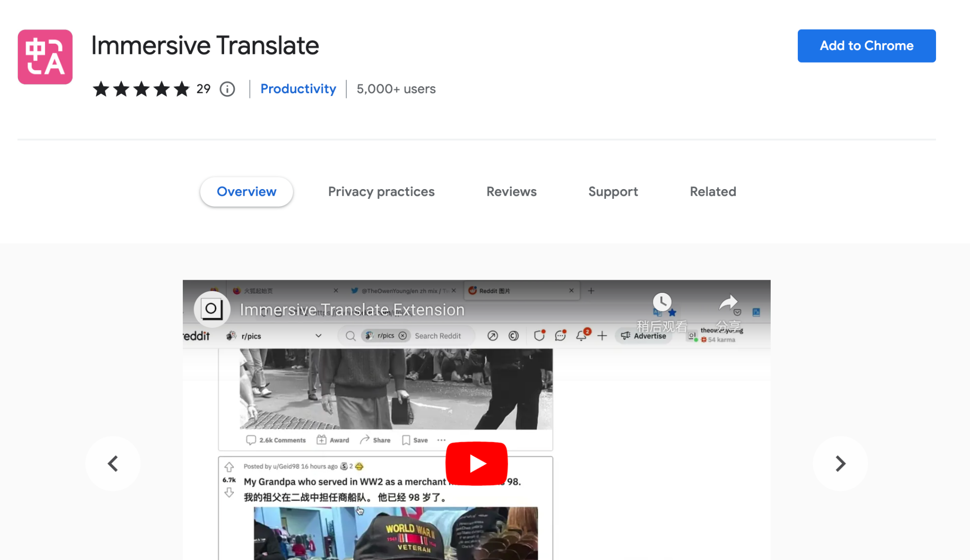Click the Reddit create post plus icon

point(602,336)
